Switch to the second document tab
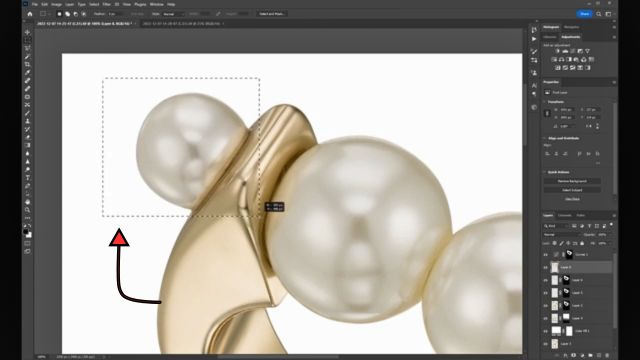This screenshot has width=640, height=360. click(x=182, y=24)
